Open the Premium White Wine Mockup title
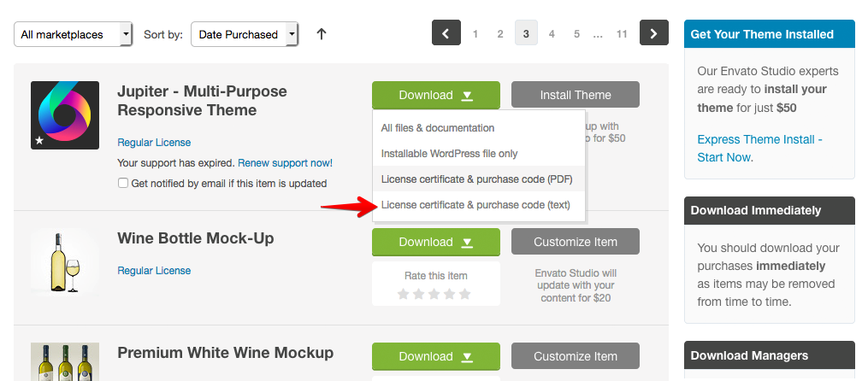The height and width of the screenshot is (381, 868). 225,353
